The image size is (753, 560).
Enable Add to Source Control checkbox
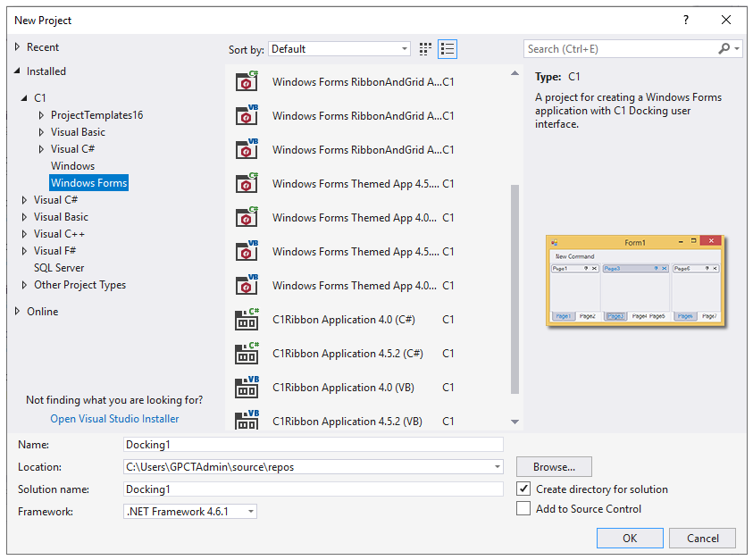coord(523,509)
